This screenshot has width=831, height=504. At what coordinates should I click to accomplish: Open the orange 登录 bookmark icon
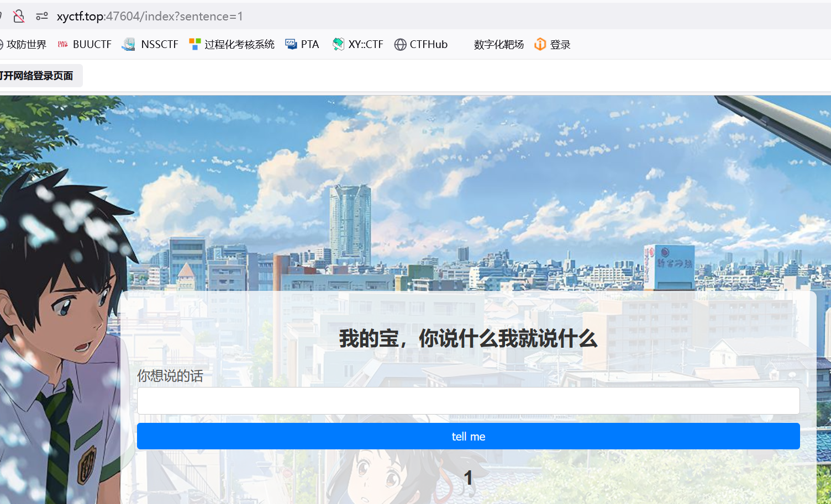coord(540,44)
